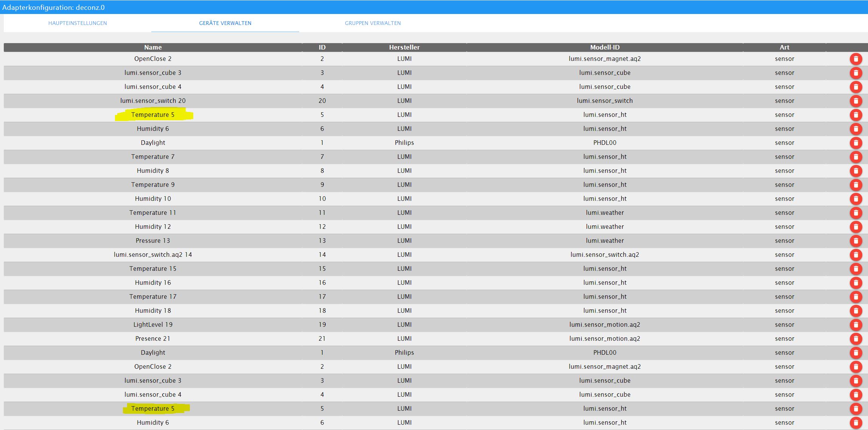Click lumi.weather model in the Pressure 13 row
The height and width of the screenshot is (430, 868).
605,241
